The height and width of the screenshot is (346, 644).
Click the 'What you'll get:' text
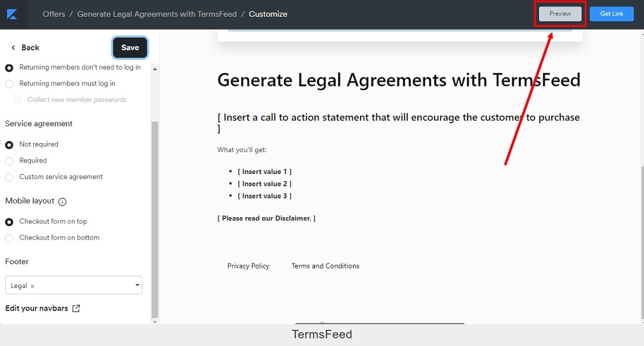(242, 149)
